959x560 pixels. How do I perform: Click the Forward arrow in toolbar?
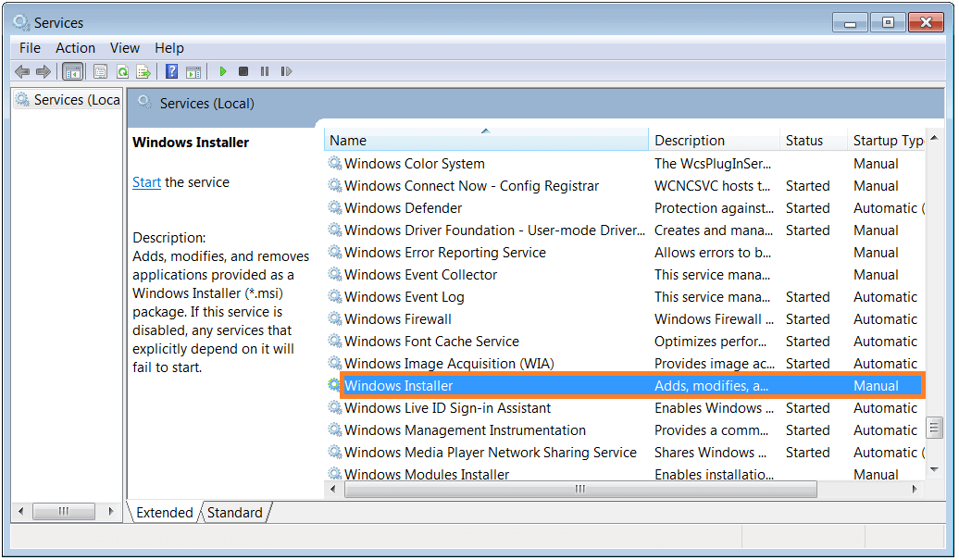[x=43, y=71]
